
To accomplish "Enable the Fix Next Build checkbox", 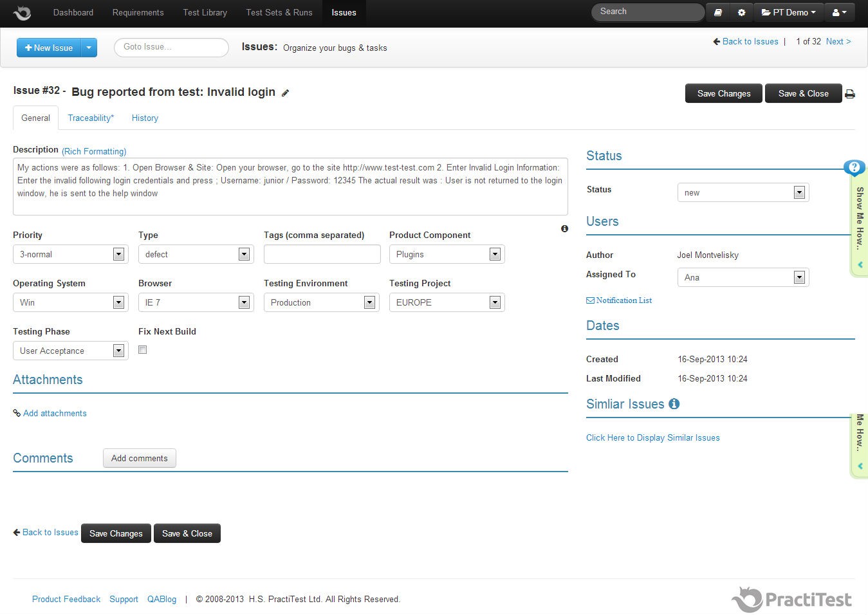I will click(x=143, y=350).
